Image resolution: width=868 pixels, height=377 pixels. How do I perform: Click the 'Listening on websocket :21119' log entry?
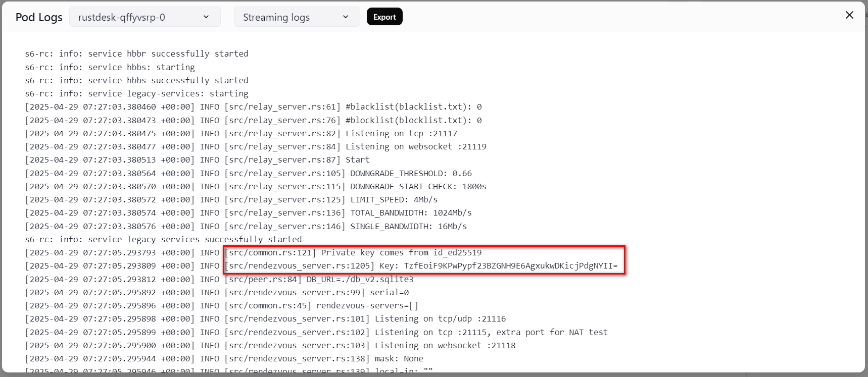click(x=415, y=147)
